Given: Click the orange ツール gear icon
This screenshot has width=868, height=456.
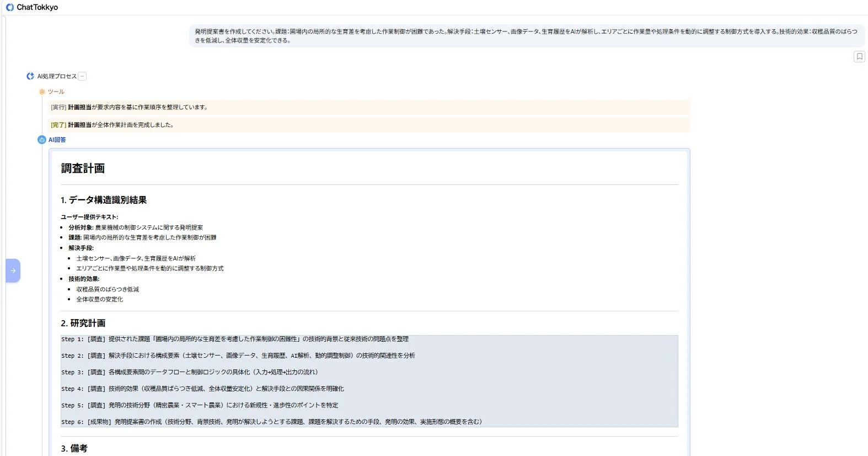Looking at the screenshot, I should [x=42, y=92].
